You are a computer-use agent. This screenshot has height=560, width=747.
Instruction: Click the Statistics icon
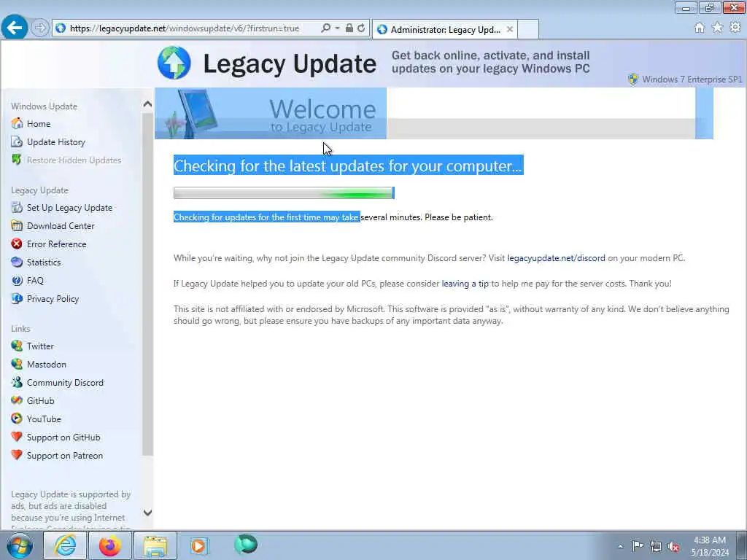(x=17, y=262)
